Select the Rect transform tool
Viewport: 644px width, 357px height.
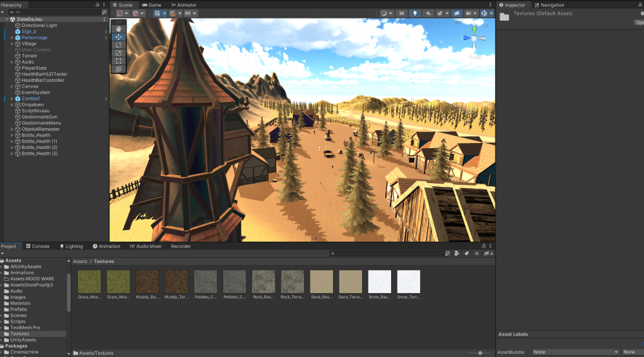[119, 61]
